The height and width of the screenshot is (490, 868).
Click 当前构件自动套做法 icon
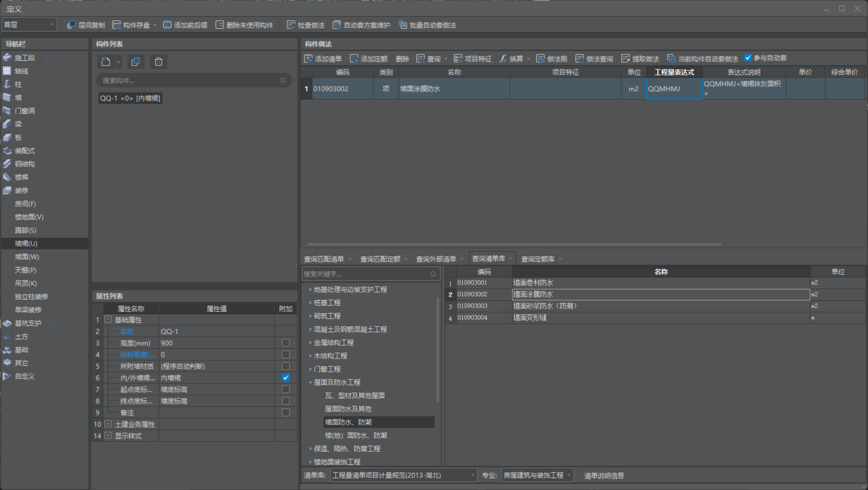tap(671, 58)
